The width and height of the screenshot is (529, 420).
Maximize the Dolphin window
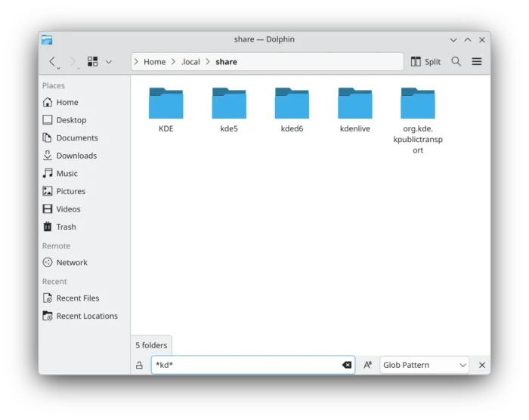(468, 40)
